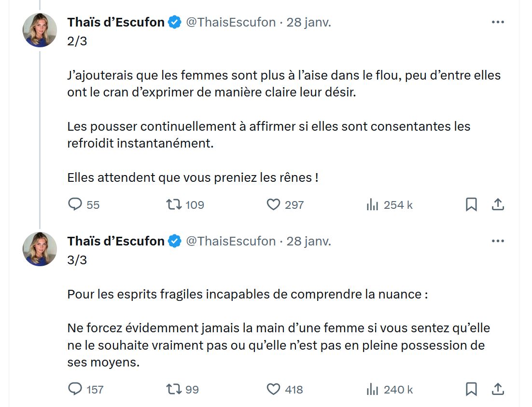Bookmark the 2/3 tweet
The height and width of the screenshot is (407, 532).
(471, 204)
